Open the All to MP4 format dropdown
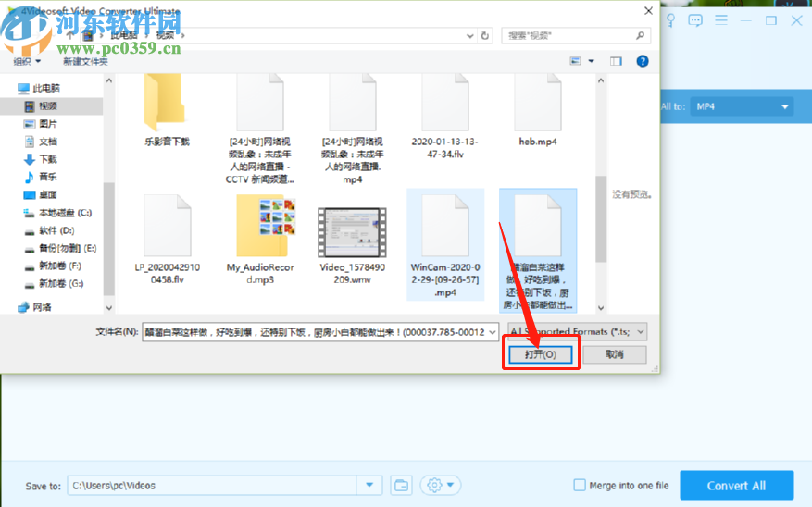812x507 pixels. [742, 106]
